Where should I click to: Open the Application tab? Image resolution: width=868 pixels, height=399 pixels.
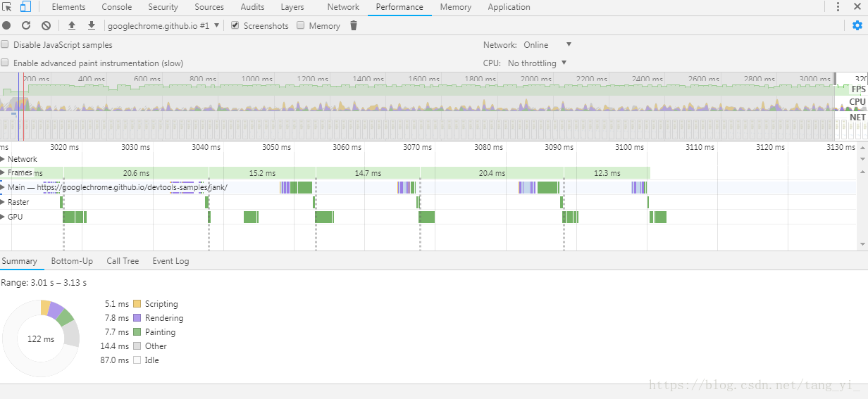pos(509,7)
